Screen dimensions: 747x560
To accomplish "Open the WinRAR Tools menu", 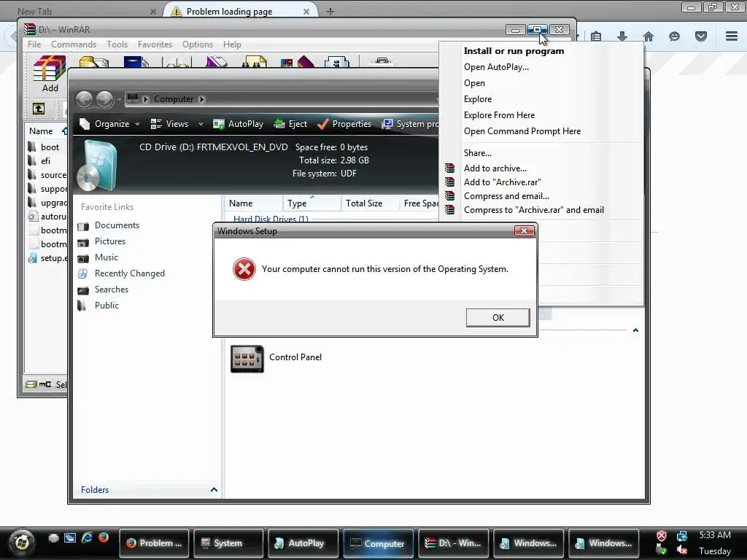I will (x=117, y=44).
